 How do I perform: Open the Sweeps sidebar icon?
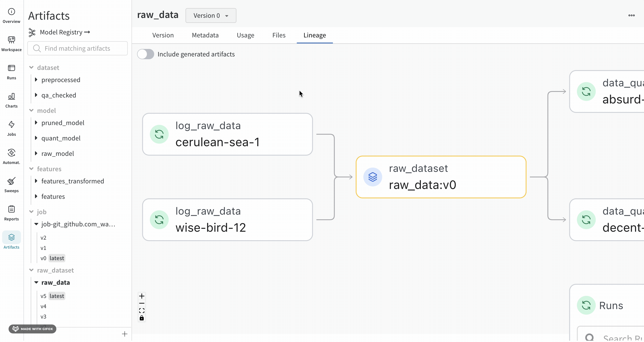click(12, 185)
